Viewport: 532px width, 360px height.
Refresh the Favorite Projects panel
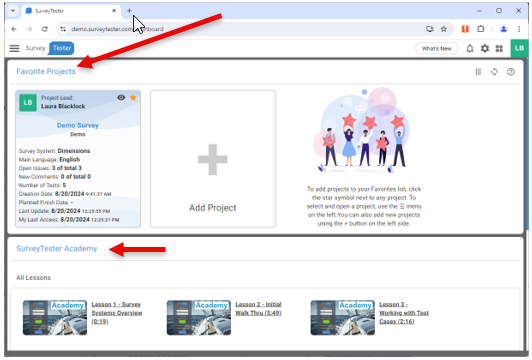[x=494, y=72]
